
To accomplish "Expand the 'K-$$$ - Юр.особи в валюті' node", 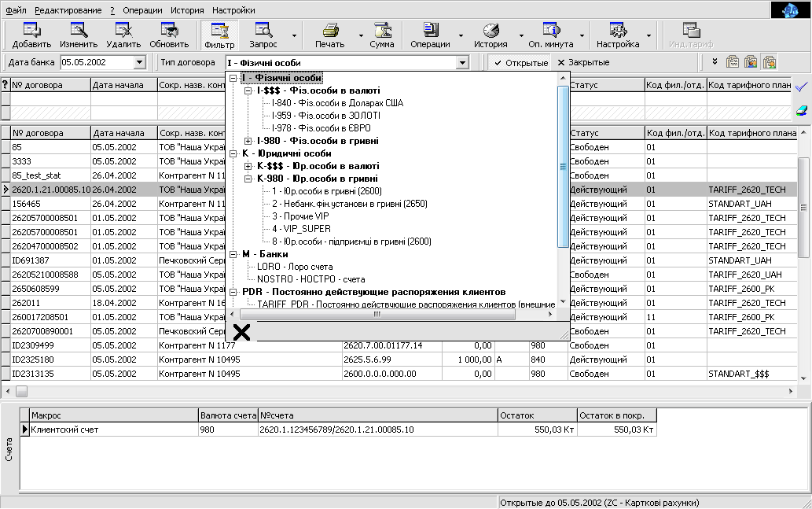I will coord(248,166).
